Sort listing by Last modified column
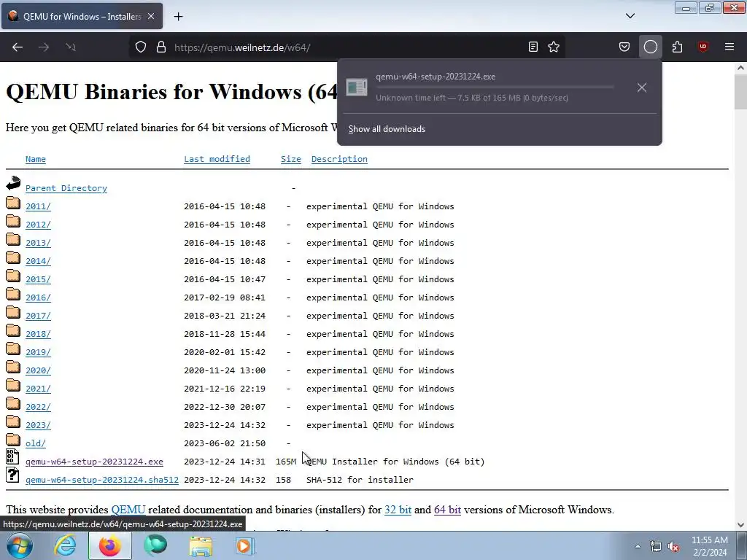The image size is (747, 560). click(217, 159)
